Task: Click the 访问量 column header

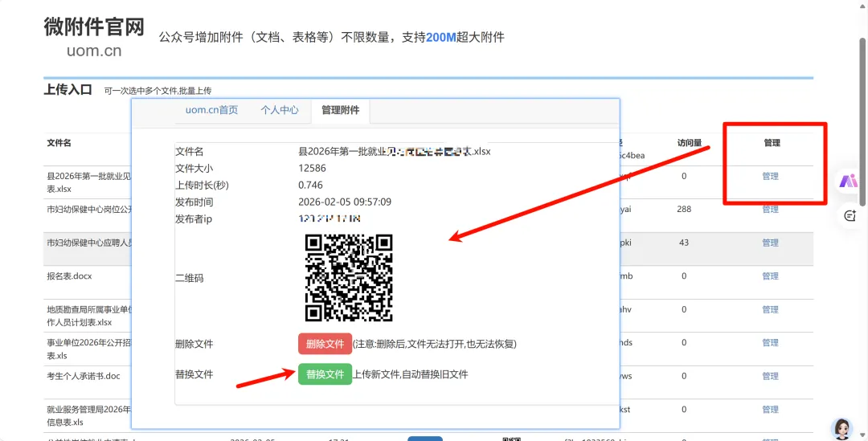Action: pos(690,143)
